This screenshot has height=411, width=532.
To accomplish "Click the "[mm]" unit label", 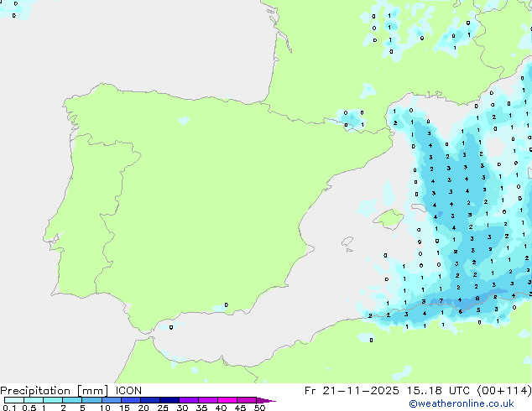I will click(93, 391).
